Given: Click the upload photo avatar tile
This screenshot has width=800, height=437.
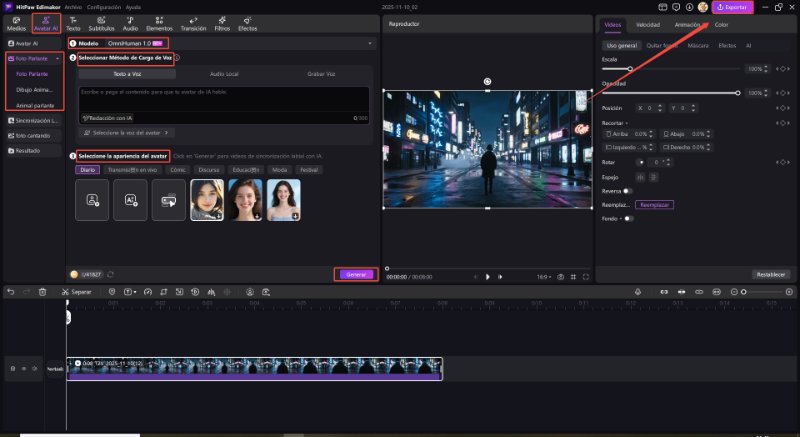Looking at the screenshot, I should tap(92, 200).
